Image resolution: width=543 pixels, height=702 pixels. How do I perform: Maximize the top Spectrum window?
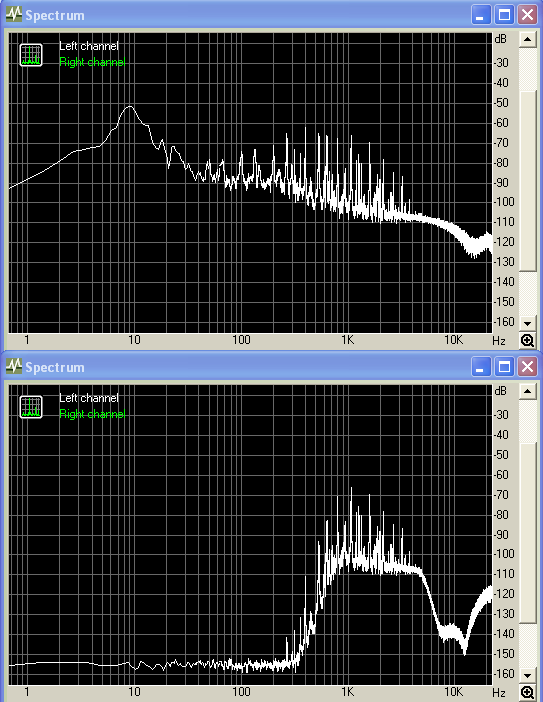click(504, 15)
